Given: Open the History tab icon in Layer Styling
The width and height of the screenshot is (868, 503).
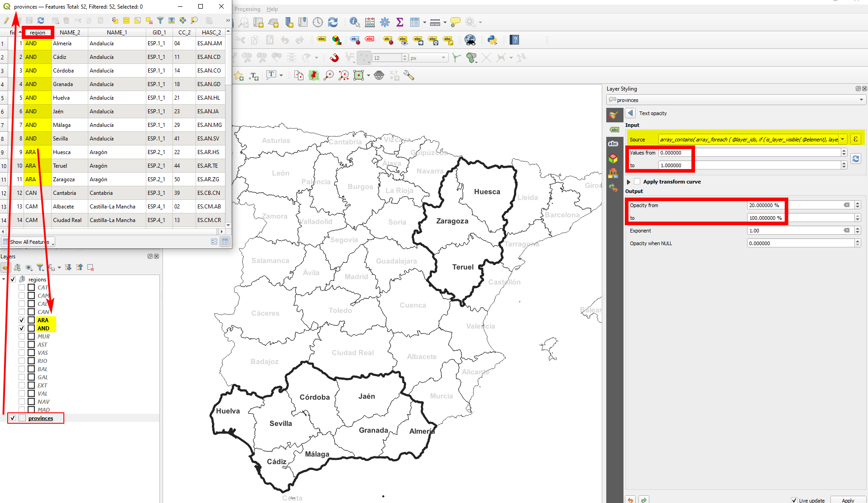Looking at the screenshot, I should (x=613, y=187).
